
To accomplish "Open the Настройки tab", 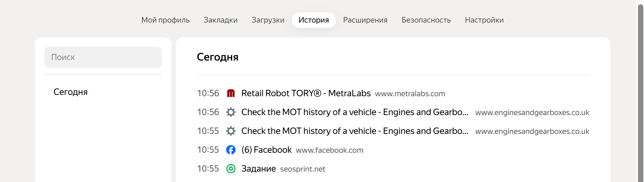I will [484, 20].
